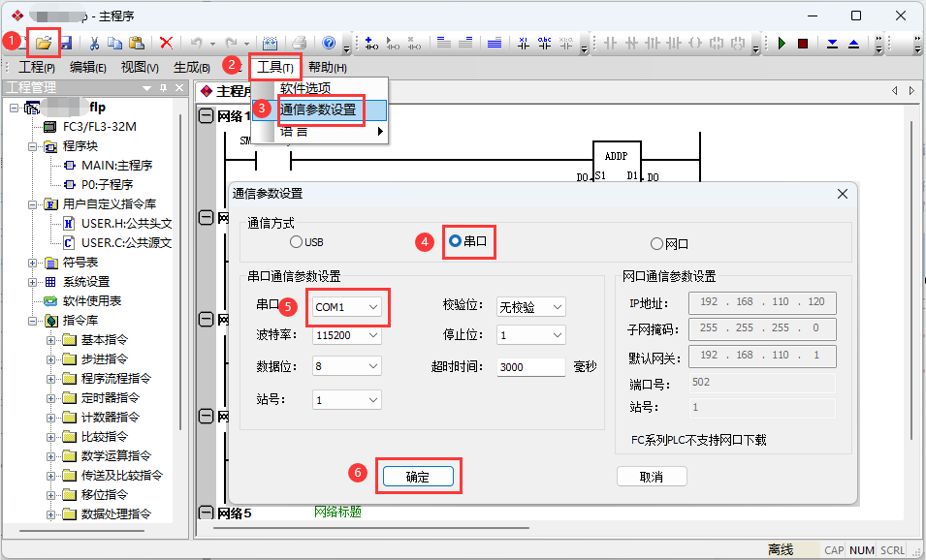Confirm settings with the 确定 button
The height and width of the screenshot is (560, 926).
tap(419, 476)
